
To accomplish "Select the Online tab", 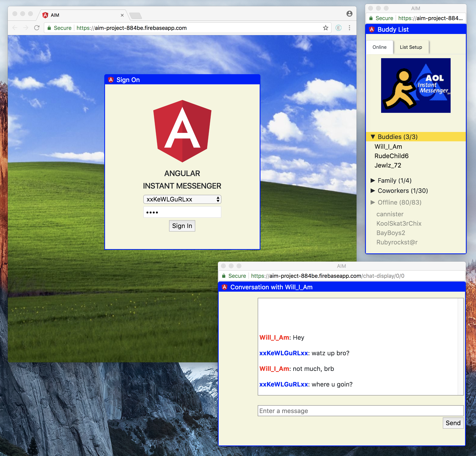I will click(379, 47).
